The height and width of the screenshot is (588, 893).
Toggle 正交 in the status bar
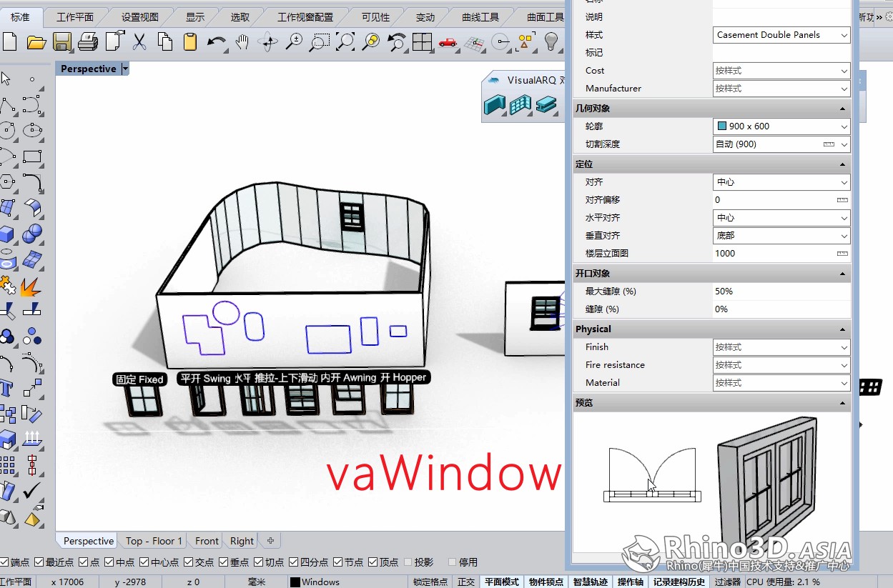(466, 582)
